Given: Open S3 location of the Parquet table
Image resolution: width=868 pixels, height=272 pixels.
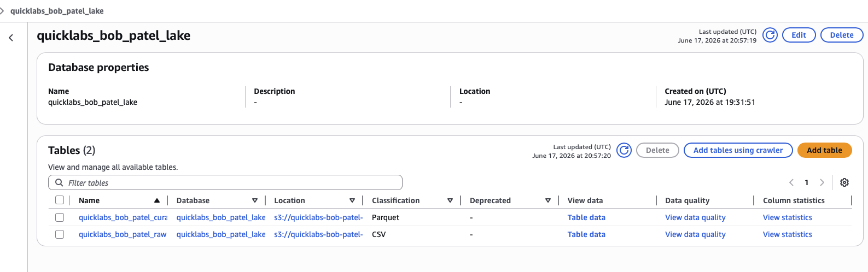Looking at the screenshot, I should [x=318, y=217].
